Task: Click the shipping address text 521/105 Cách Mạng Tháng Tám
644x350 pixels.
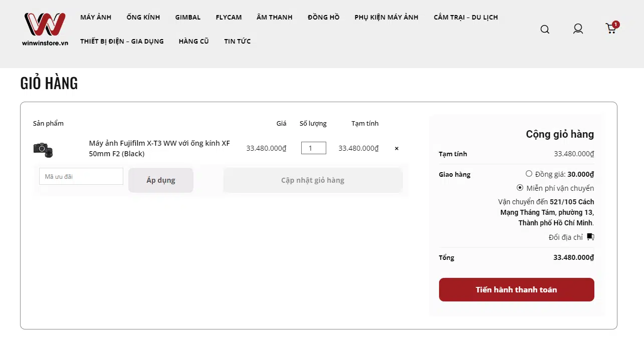Action: 547,212
